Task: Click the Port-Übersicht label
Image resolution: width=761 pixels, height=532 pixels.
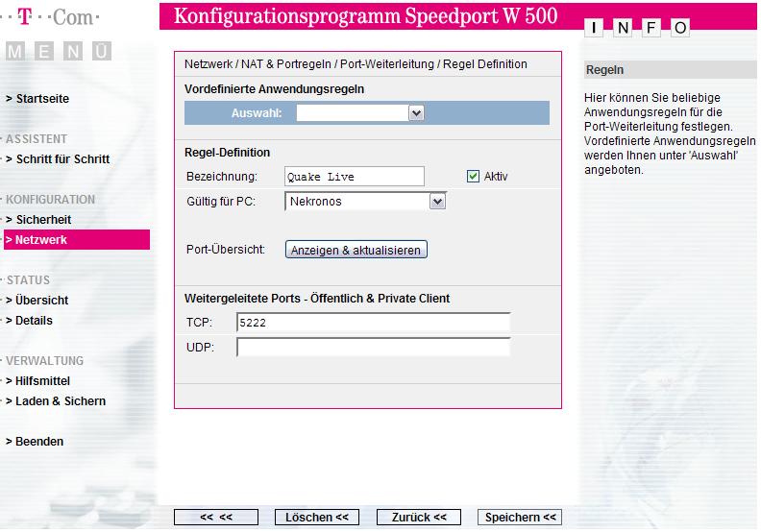Action: 226,250
